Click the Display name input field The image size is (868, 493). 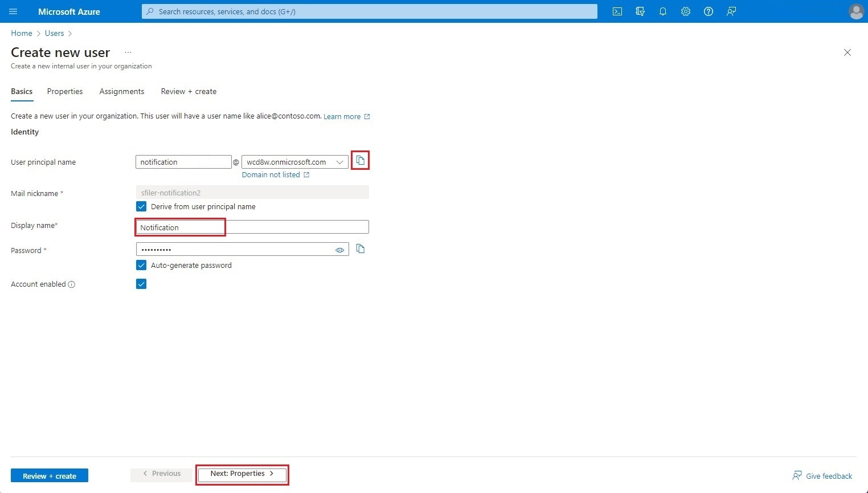(179, 227)
